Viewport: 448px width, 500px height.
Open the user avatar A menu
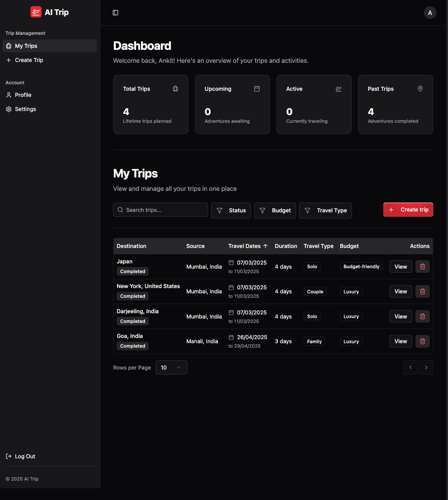point(430,13)
